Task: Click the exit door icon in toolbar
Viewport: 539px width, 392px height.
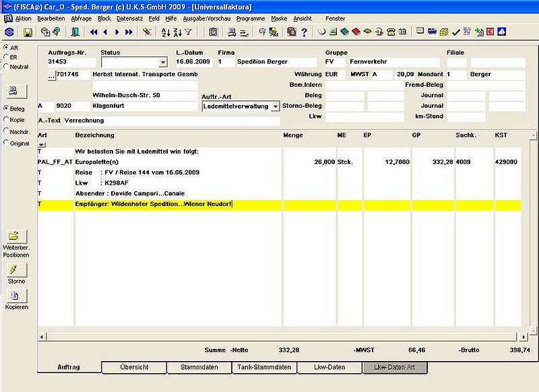Action: (x=75, y=32)
